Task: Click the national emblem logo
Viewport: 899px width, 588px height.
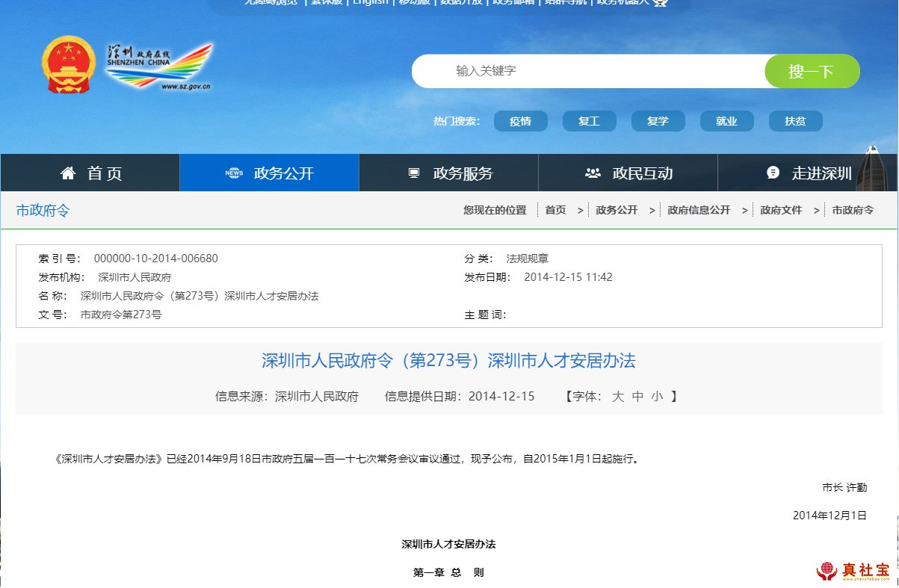Action: pos(69,66)
